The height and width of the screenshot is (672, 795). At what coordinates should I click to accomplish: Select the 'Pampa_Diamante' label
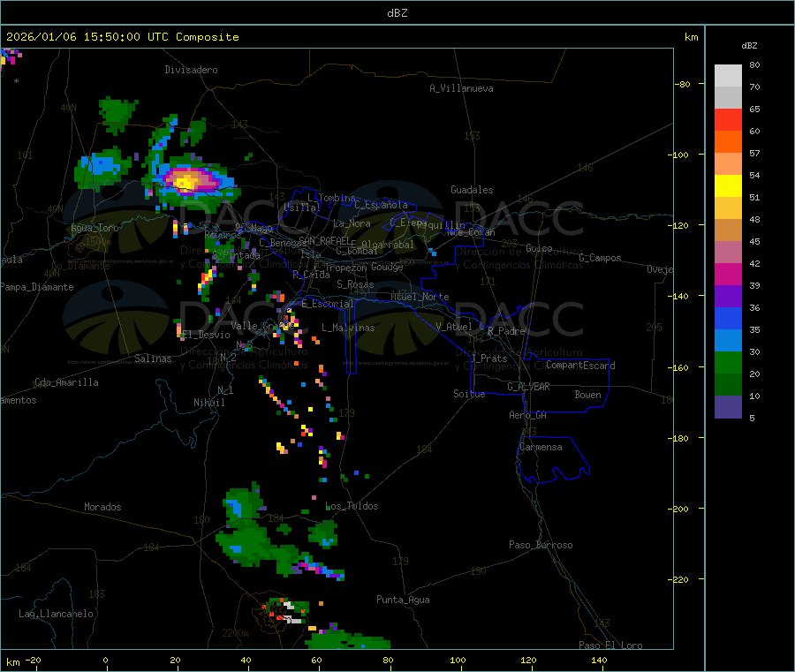pyautogui.click(x=37, y=287)
